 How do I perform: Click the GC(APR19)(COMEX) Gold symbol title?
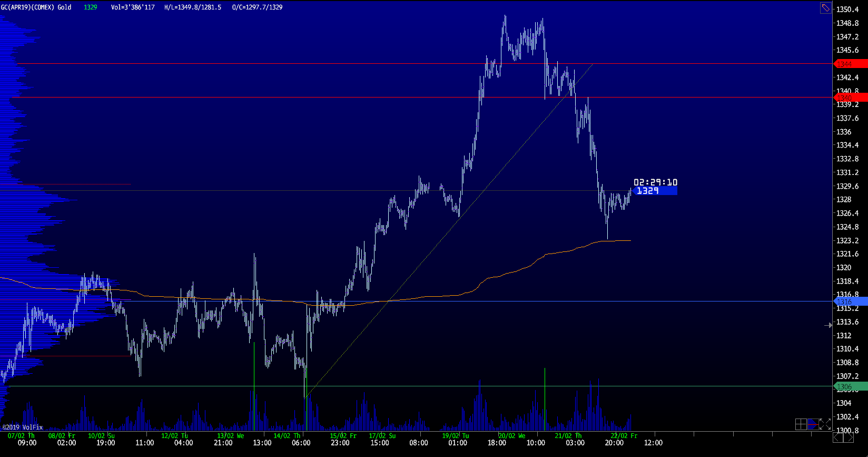[x=36, y=7]
